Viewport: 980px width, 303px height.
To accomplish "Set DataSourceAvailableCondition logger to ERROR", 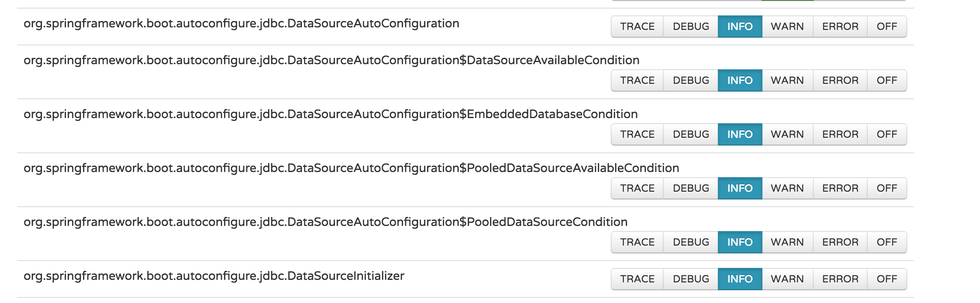I will [x=840, y=80].
